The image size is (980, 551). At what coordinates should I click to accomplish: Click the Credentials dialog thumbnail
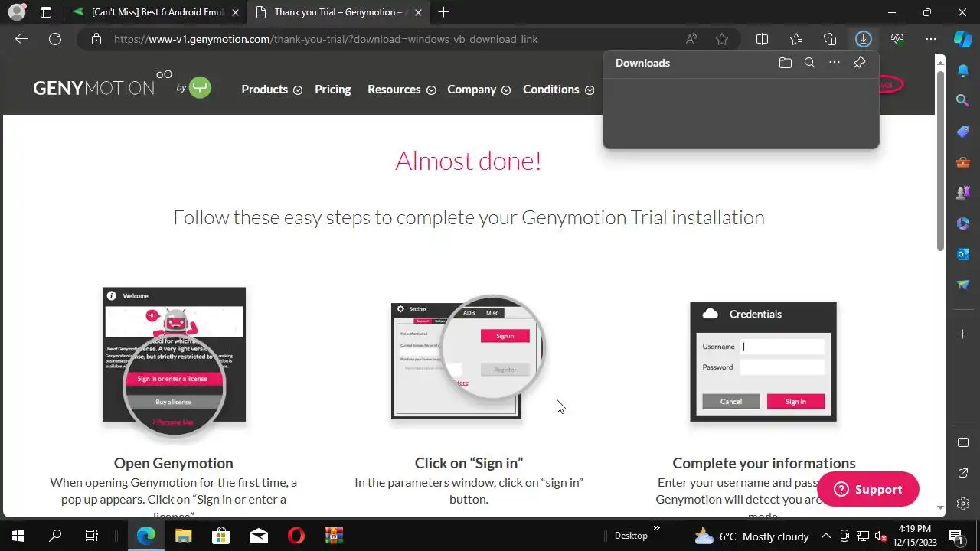pyautogui.click(x=763, y=361)
